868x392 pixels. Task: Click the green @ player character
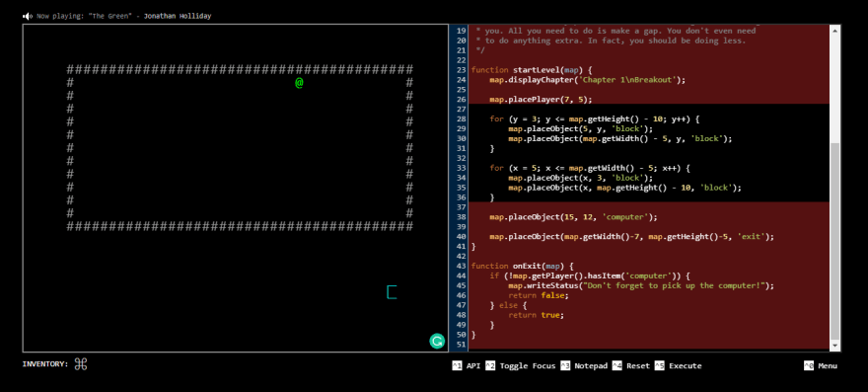click(299, 83)
